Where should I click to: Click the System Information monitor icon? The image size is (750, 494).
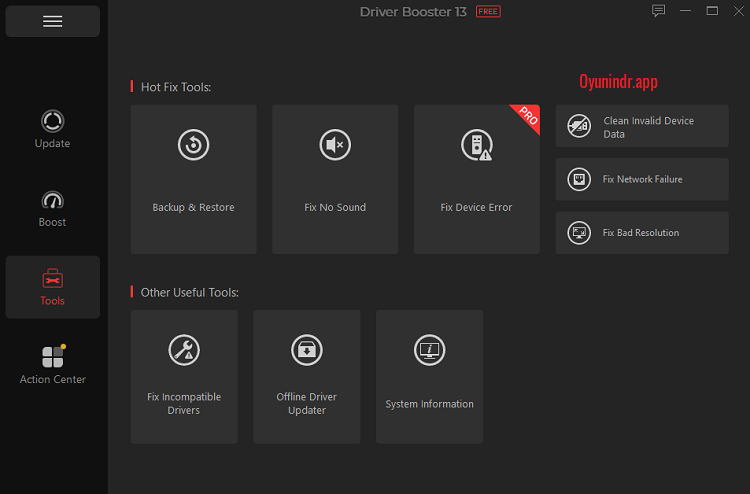tap(430, 350)
